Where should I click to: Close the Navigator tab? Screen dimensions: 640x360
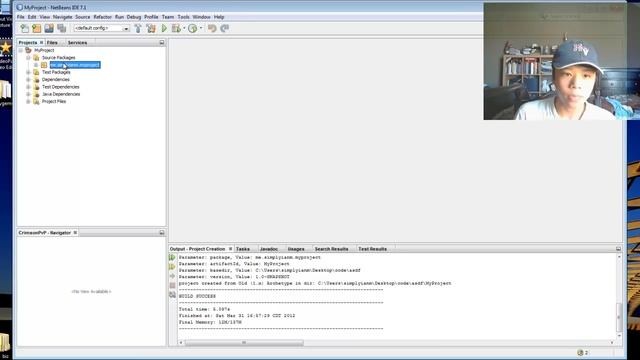(75, 233)
